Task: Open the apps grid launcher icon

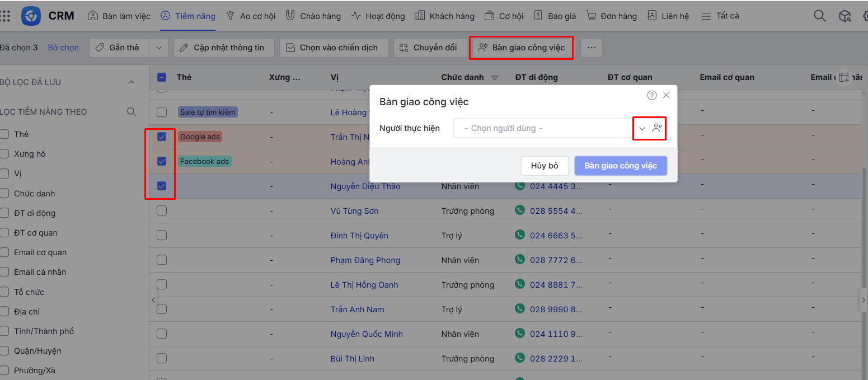Action: 5,16
